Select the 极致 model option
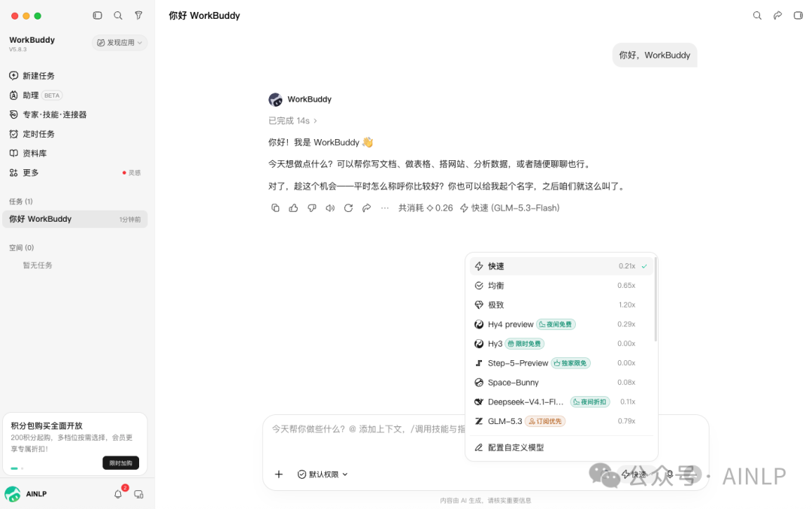 562,305
